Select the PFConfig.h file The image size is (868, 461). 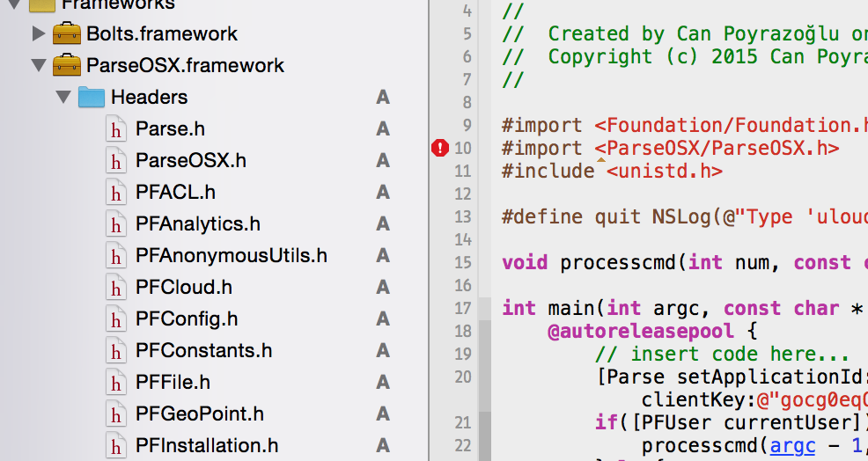pos(187,319)
